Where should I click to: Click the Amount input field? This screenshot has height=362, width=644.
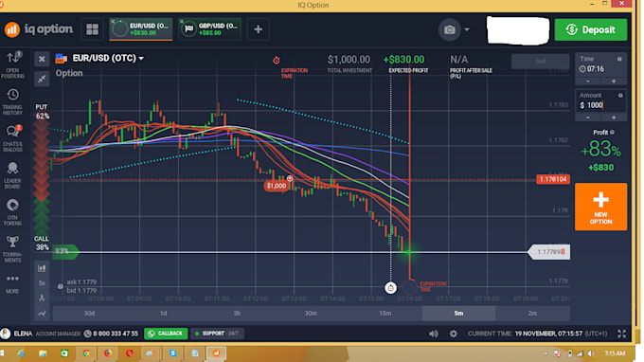coord(600,105)
